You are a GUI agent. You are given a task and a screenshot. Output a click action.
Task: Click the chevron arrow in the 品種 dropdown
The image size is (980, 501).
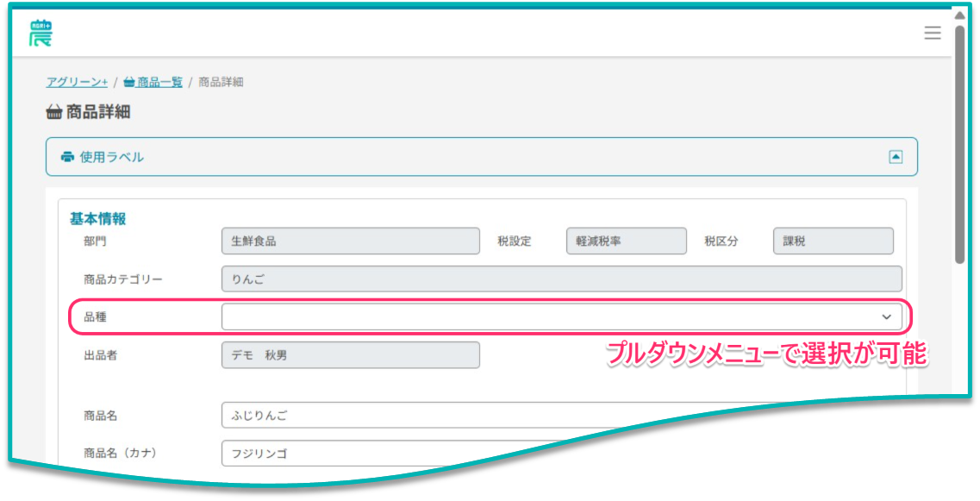coord(886,317)
